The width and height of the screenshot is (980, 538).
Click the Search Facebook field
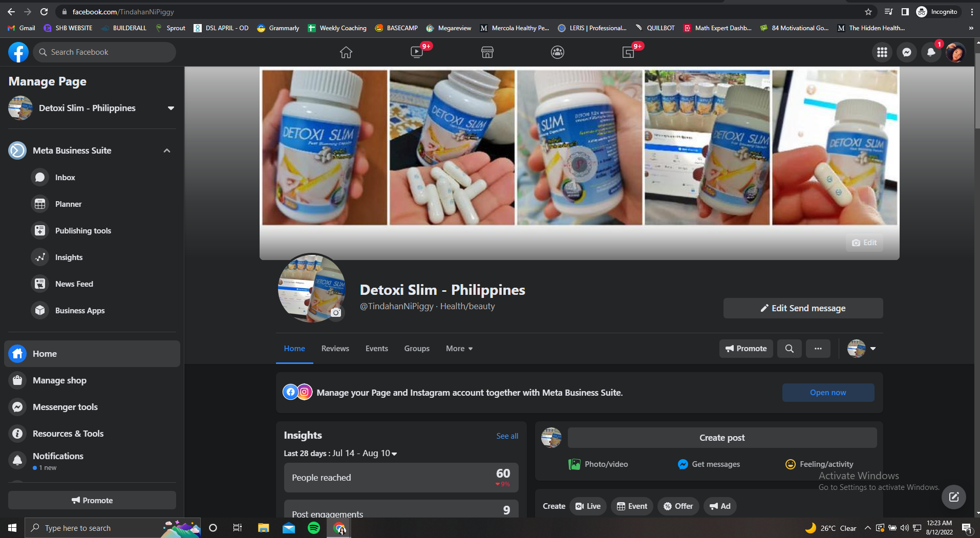pos(104,52)
